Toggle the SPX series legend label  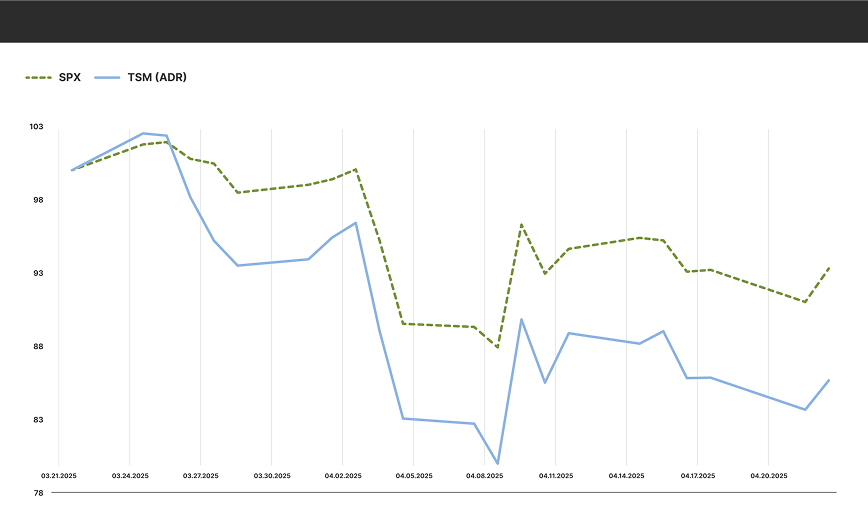70,77
